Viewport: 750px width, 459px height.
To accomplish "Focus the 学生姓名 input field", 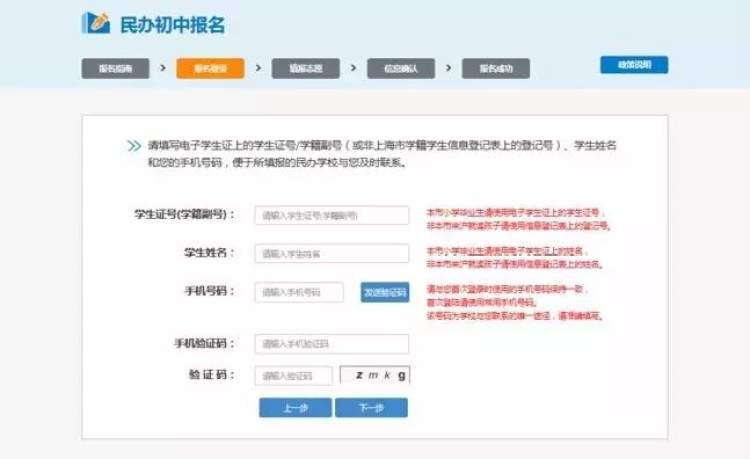I will tap(332, 254).
